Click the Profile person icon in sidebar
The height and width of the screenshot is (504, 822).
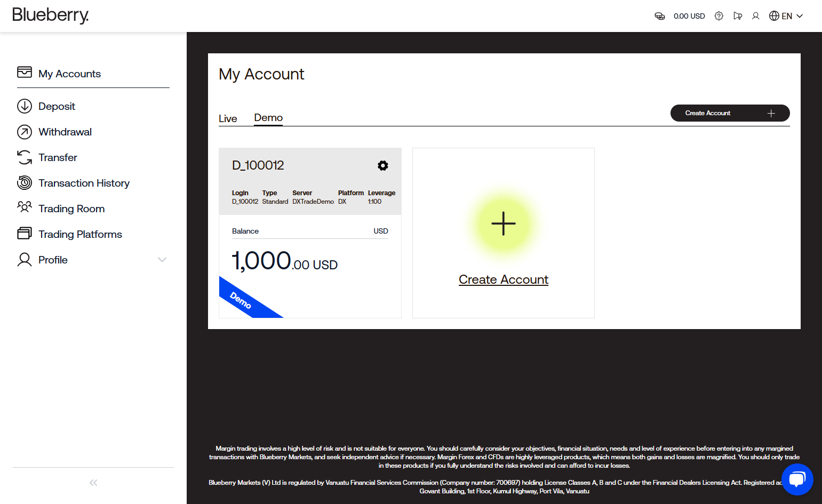tap(25, 260)
